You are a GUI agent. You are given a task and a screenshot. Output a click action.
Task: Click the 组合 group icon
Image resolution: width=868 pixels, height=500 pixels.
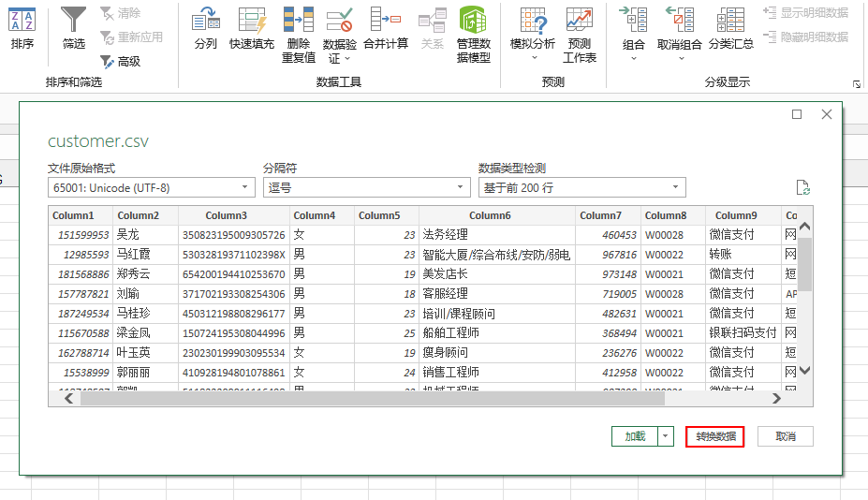tap(634, 20)
